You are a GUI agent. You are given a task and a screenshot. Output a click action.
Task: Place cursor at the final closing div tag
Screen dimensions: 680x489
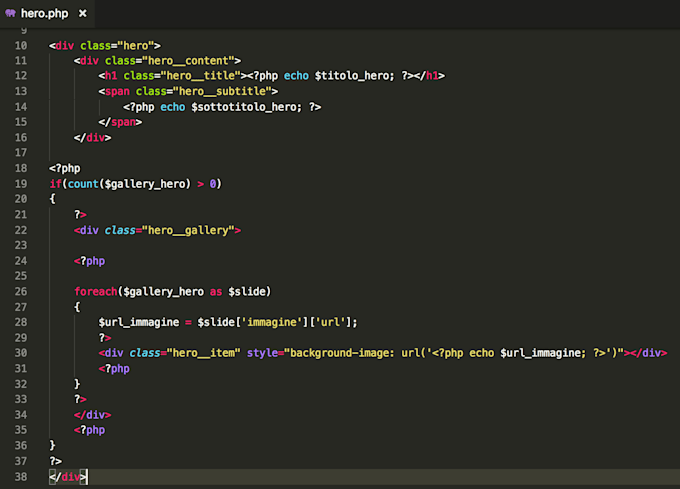click(x=68, y=477)
